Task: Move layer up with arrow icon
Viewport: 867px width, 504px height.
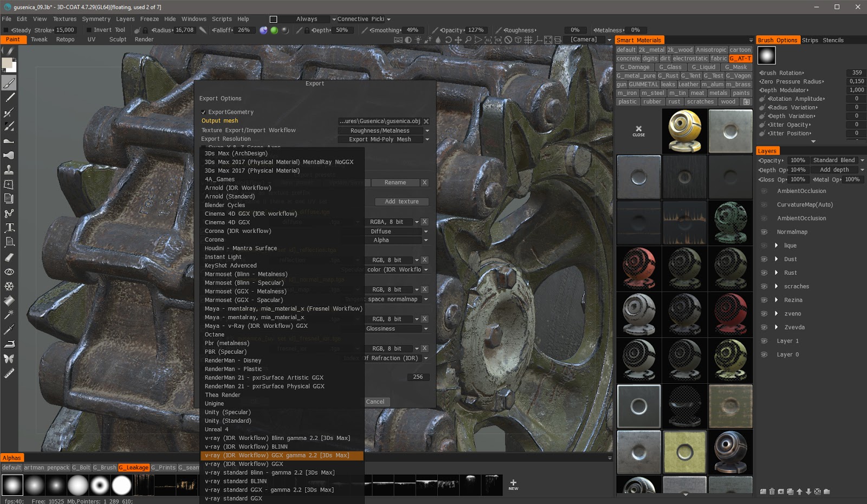Action: (799, 492)
